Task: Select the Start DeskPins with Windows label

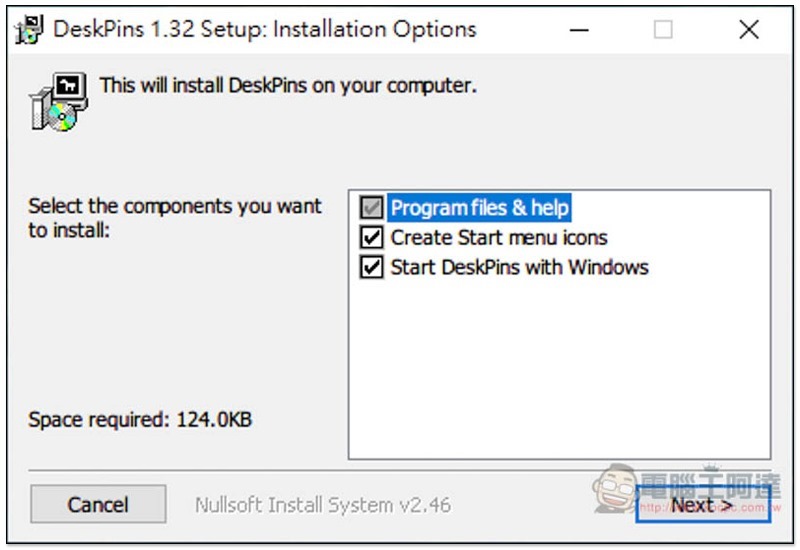Action: (x=519, y=267)
